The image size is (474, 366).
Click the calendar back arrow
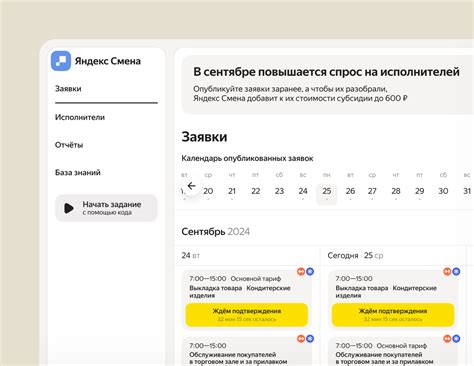click(x=191, y=186)
